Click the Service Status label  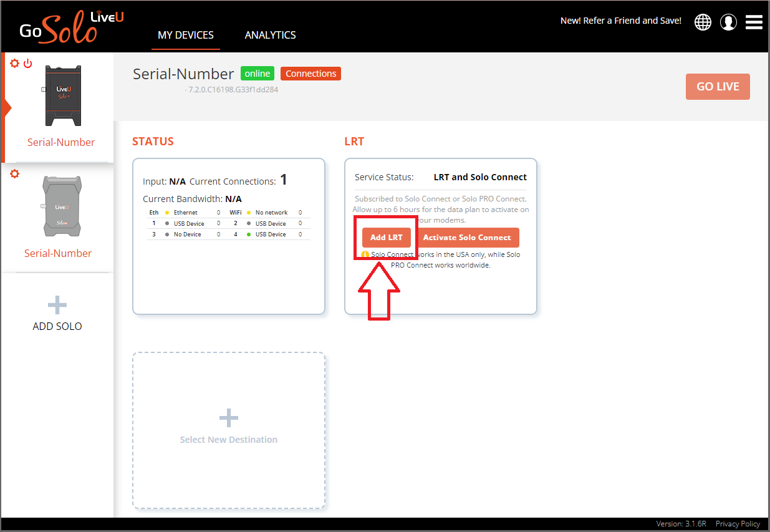tap(385, 177)
